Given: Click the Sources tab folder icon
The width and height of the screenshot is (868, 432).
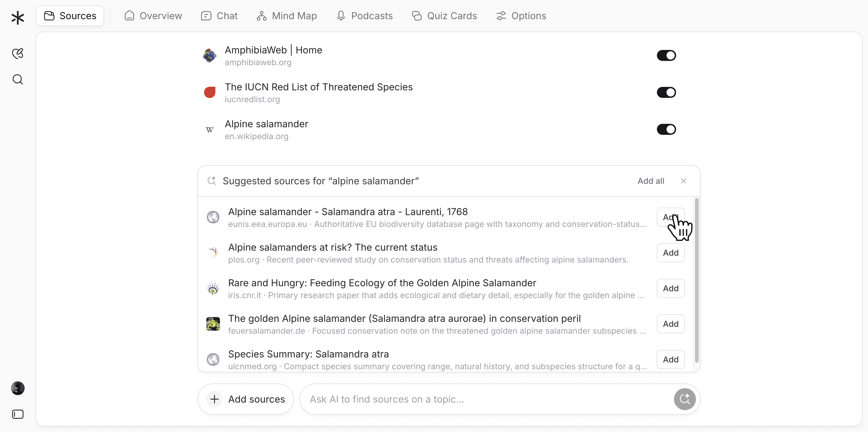Looking at the screenshot, I should pos(49,16).
